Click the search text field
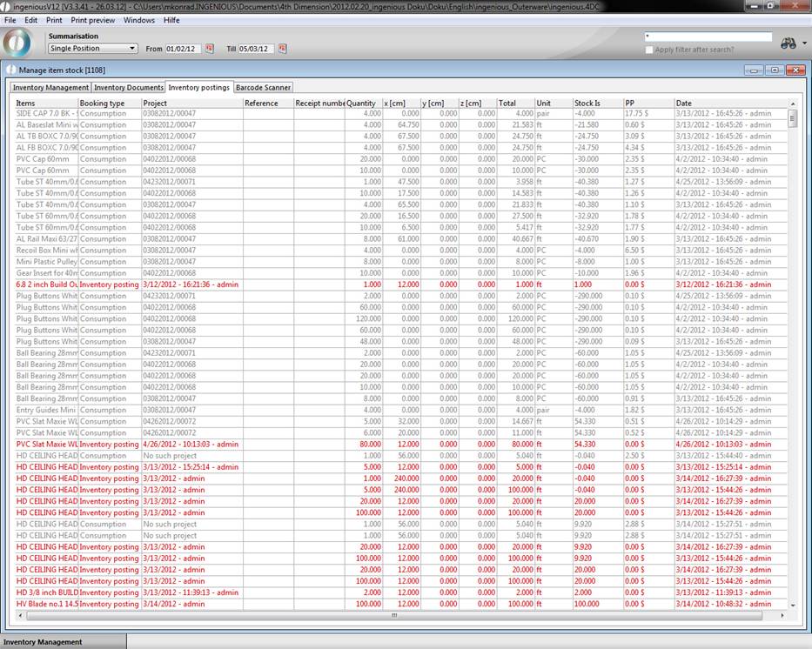812x649 pixels. [x=707, y=37]
